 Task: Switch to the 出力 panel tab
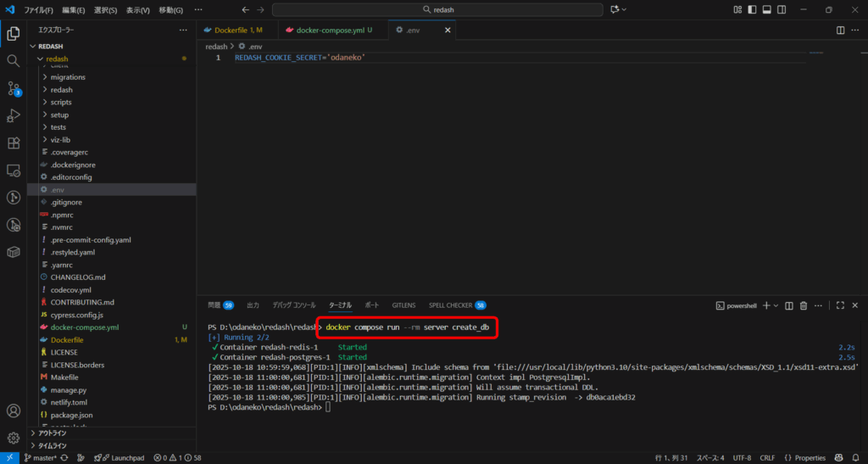(x=253, y=305)
